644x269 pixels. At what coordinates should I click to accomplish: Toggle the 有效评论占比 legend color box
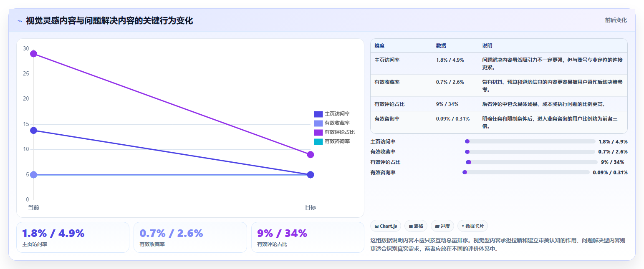[318, 132]
